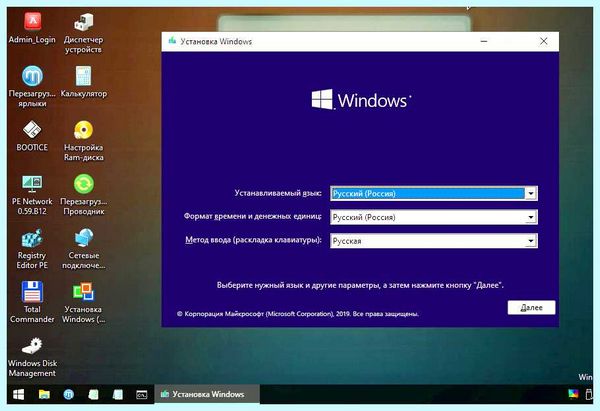Viewport: 600px width, 411px height.
Task: Select the BOOTICE desktop icon
Action: (x=32, y=136)
